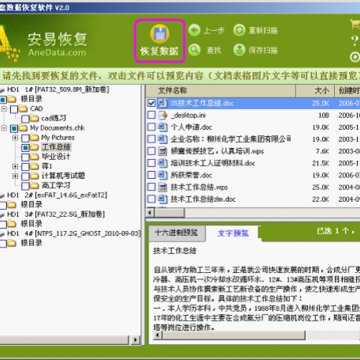This screenshot has width=360, height=360.
Task: Select the My Documents.chk tree folder
Action: click(x=57, y=128)
